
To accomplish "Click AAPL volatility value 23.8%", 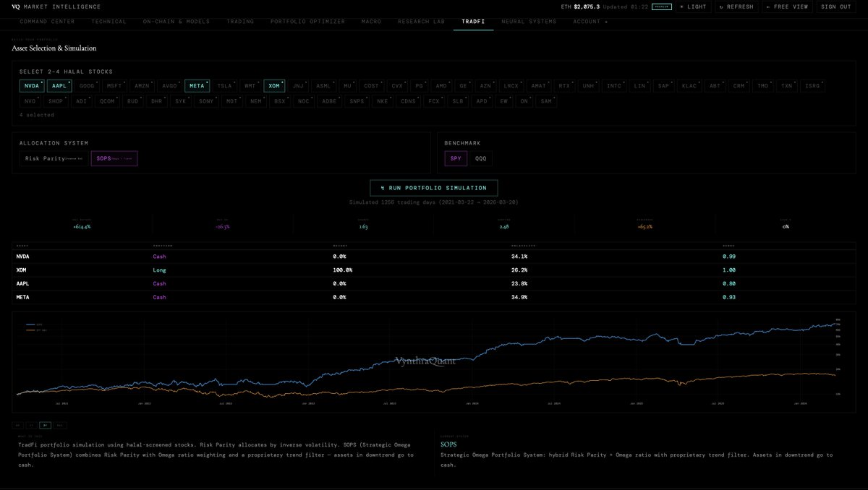I will click(x=519, y=283).
